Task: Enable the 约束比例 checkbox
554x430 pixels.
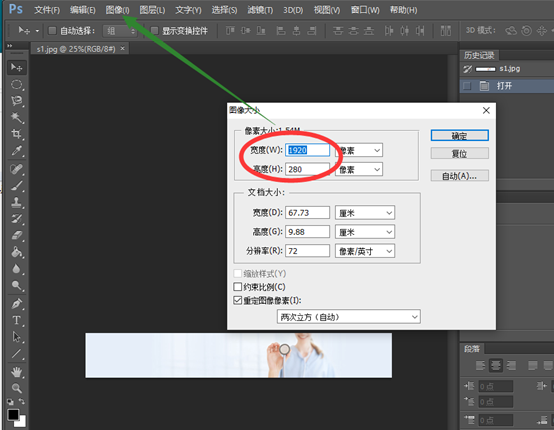Action: tap(237, 287)
